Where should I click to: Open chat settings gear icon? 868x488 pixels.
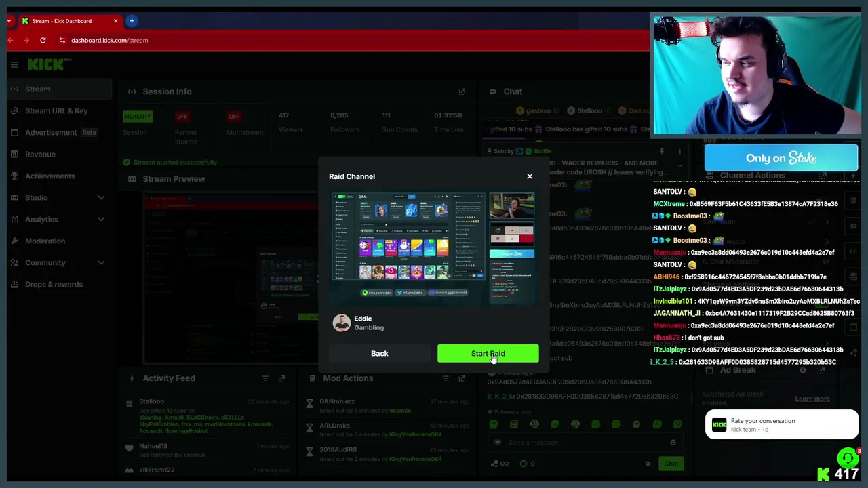point(648,464)
